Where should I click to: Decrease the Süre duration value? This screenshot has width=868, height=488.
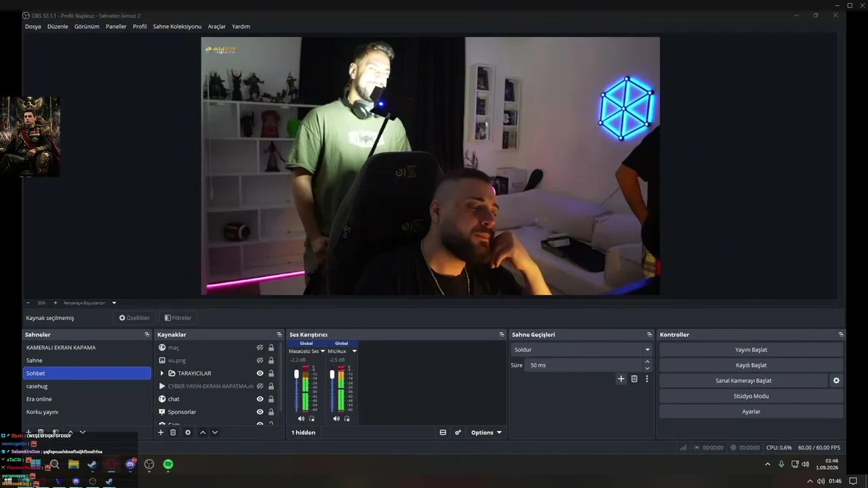point(648,369)
